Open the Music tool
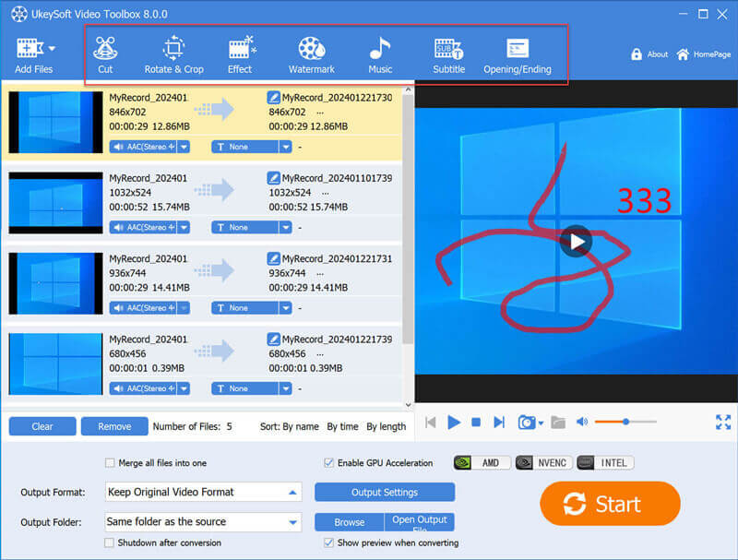 [380, 54]
